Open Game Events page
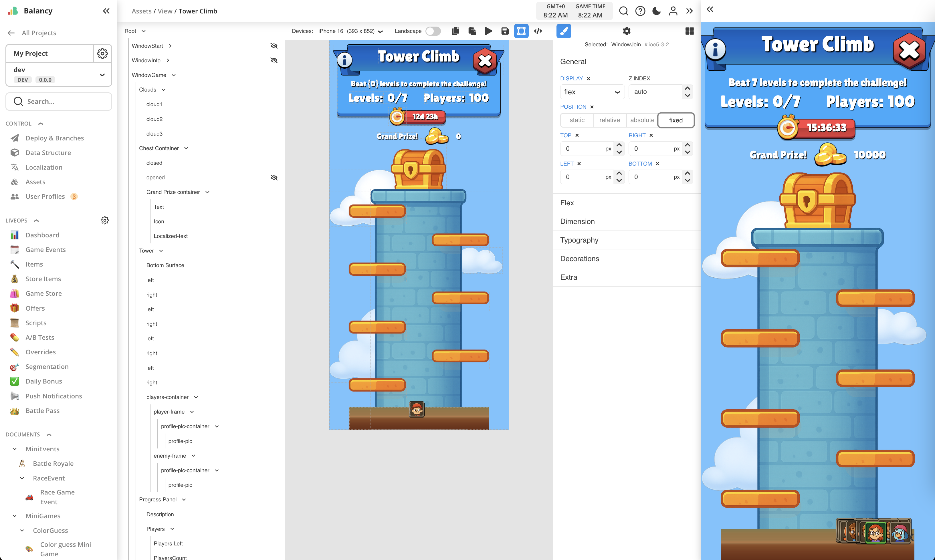The image size is (935, 560). coord(45,250)
